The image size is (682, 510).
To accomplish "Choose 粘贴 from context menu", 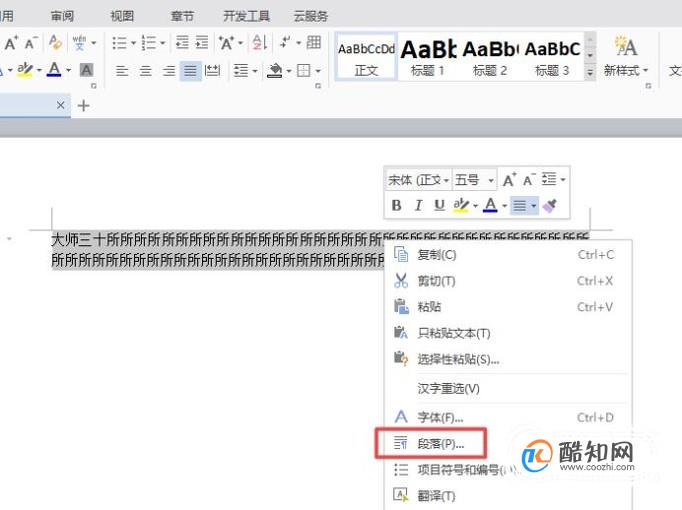I will (508, 307).
